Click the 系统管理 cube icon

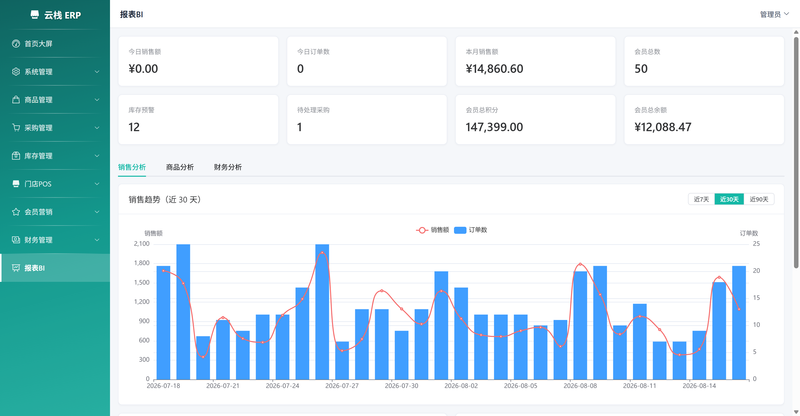16,72
